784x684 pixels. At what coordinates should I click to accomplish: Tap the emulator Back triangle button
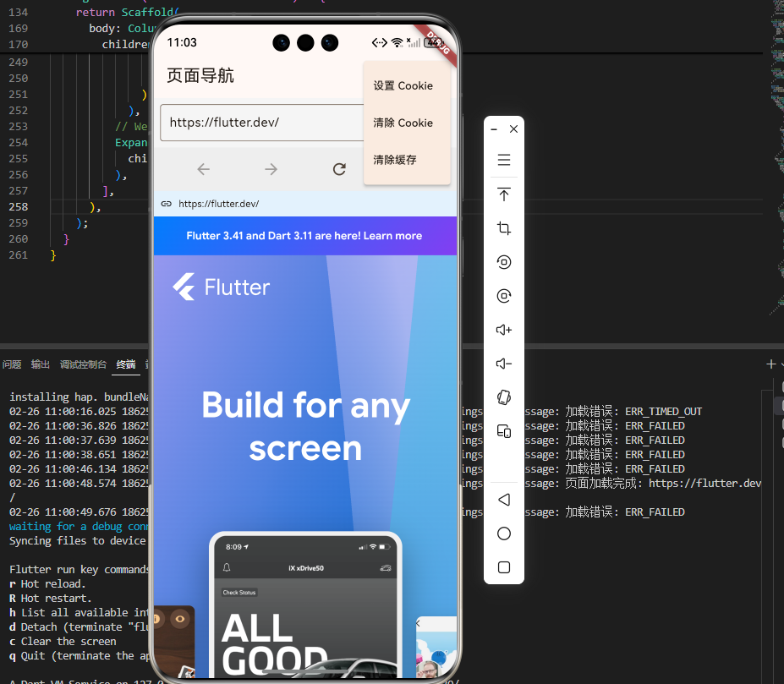coord(504,500)
